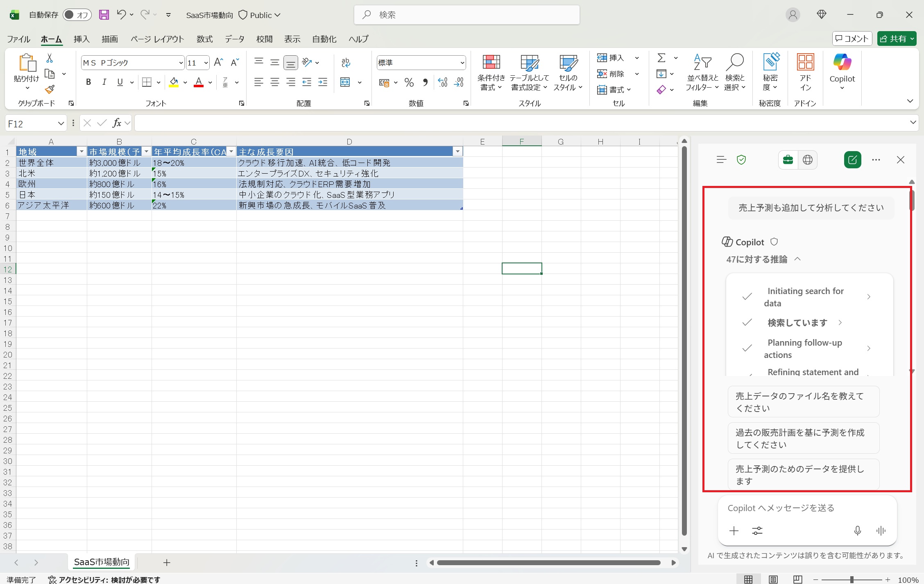Collapse the 47に対する推論 reasoning section

coord(797,259)
